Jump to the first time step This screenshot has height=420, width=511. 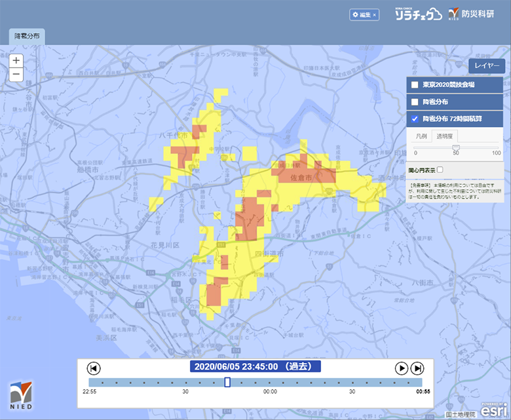(x=94, y=368)
